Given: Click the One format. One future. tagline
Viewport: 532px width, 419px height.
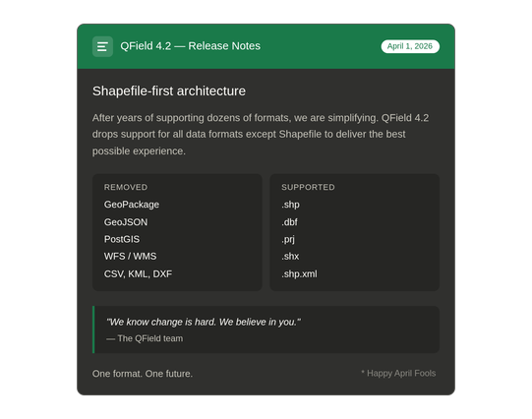Looking at the screenshot, I should (x=143, y=374).
